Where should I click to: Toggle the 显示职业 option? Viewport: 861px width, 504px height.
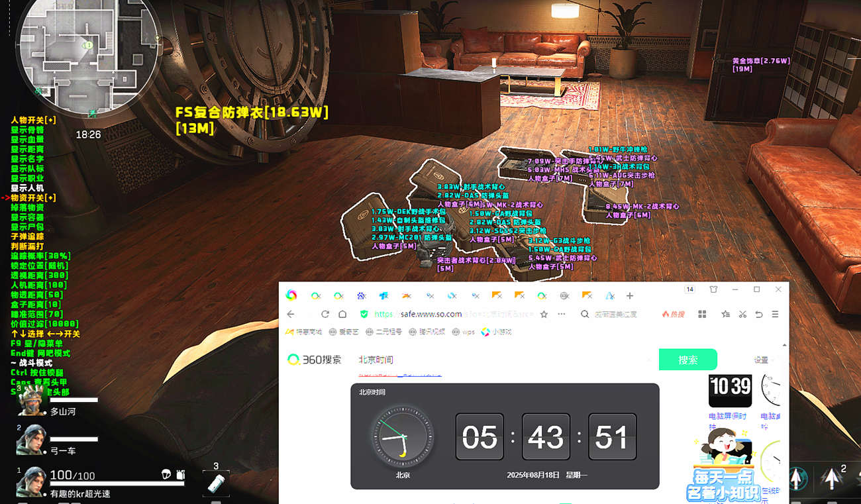coord(27,178)
